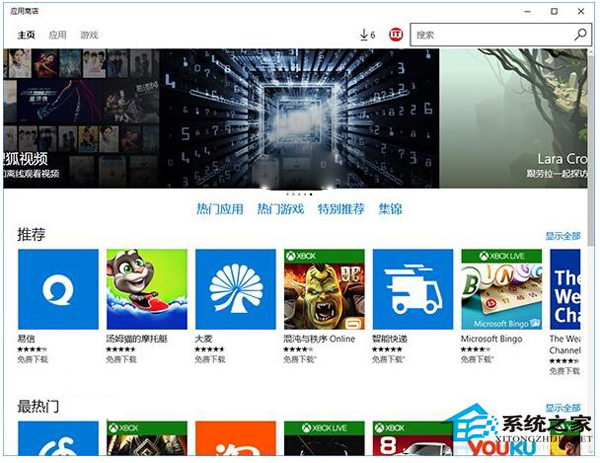Screen dimensions: 600x463
Task: Open the Xbox racing game tile with number 8
Action: click(x=413, y=438)
